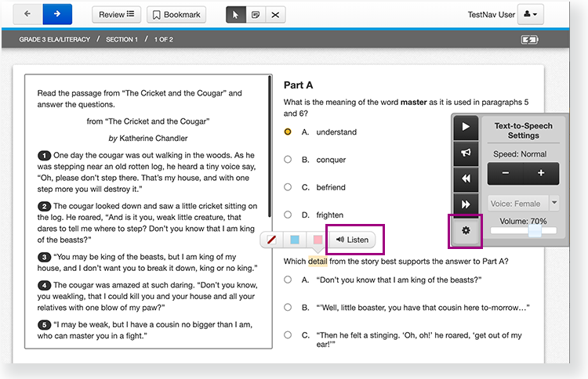Toggle text-to-speech settings gear icon
The image size is (588, 379).
pyautogui.click(x=466, y=231)
